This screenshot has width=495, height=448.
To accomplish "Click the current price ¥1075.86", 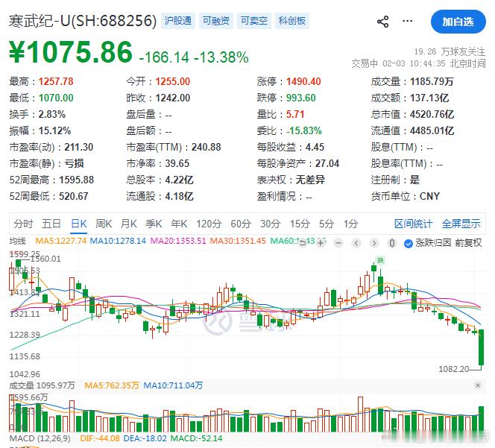I will [71, 51].
